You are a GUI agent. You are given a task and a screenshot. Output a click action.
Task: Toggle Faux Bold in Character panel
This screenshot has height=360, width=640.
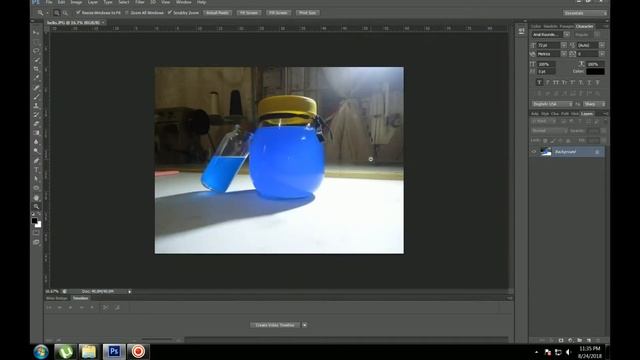(x=539, y=82)
